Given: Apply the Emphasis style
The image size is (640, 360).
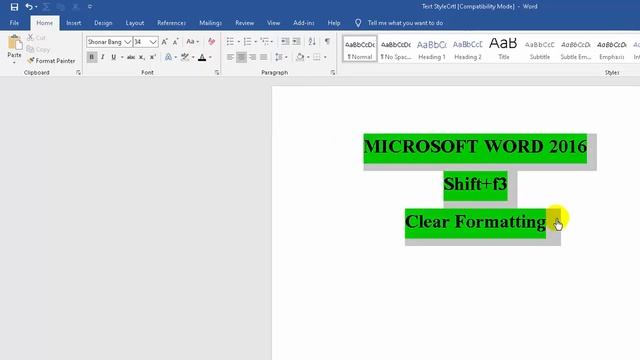Looking at the screenshot, I should (611, 49).
